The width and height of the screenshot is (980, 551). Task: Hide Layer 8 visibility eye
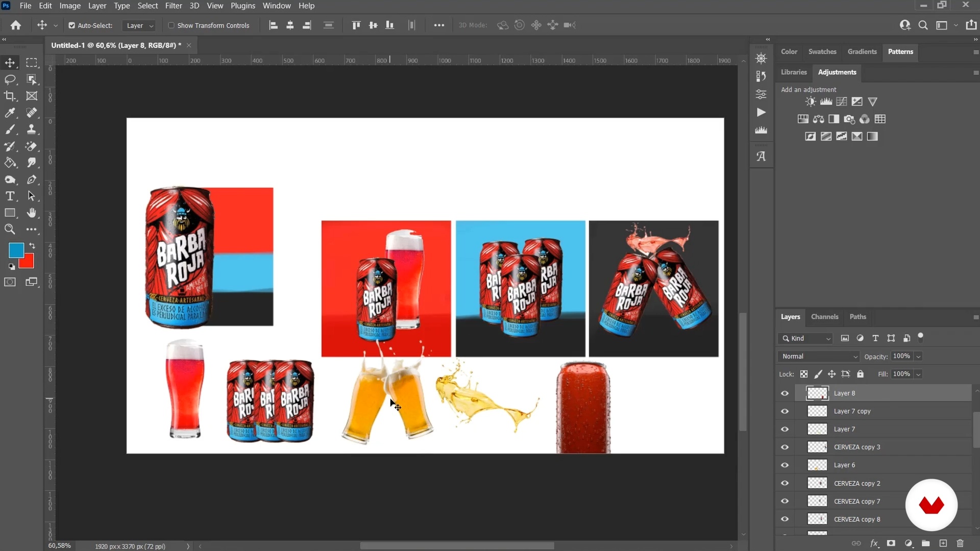point(785,393)
